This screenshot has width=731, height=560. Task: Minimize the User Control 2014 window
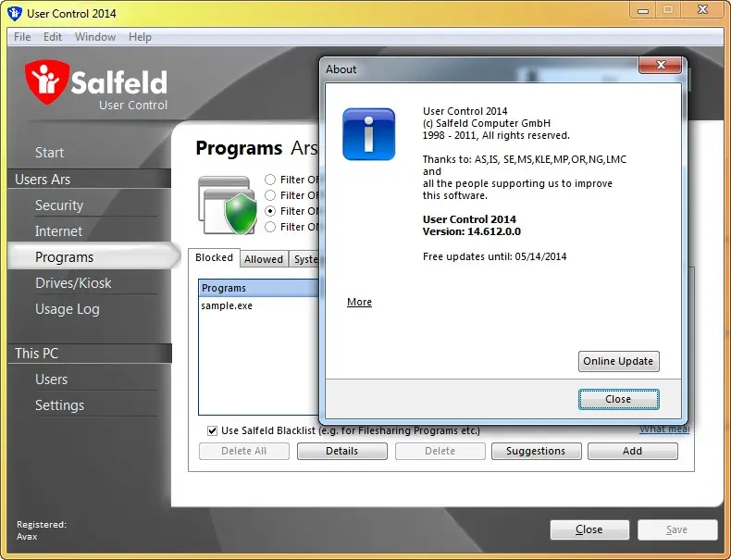[x=643, y=10]
